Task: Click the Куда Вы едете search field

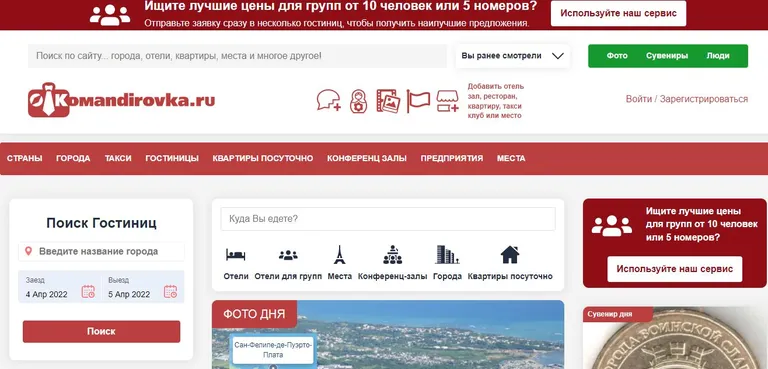Action: click(388, 219)
